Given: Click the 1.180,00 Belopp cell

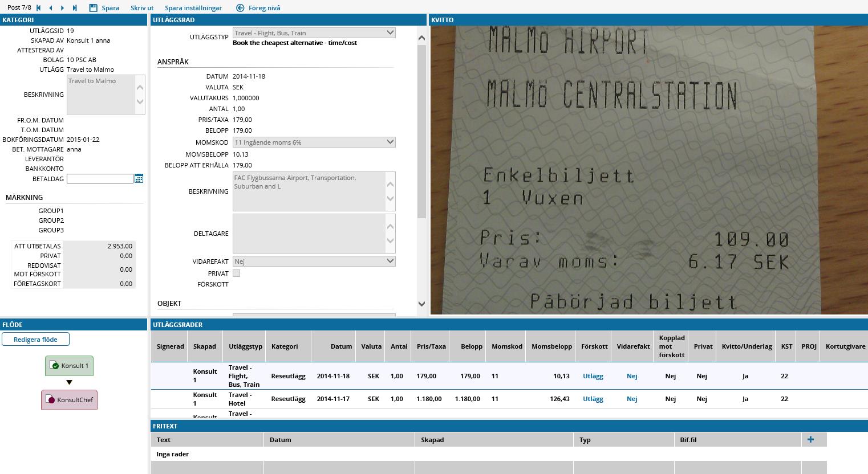Looking at the screenshot, I should click(467, 399).
